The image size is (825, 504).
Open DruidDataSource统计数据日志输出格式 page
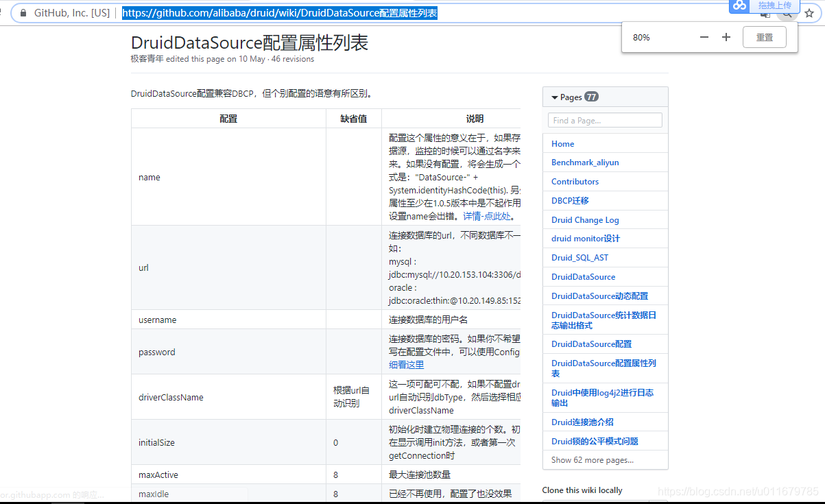pos(603,320)
